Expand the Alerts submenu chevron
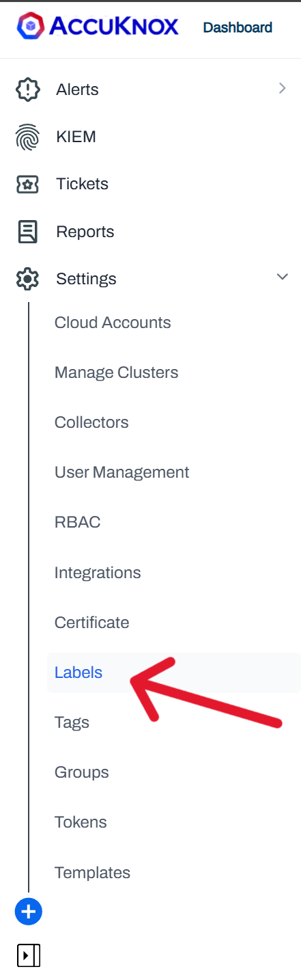Screen dimensions: 301x980 (282, 88)
